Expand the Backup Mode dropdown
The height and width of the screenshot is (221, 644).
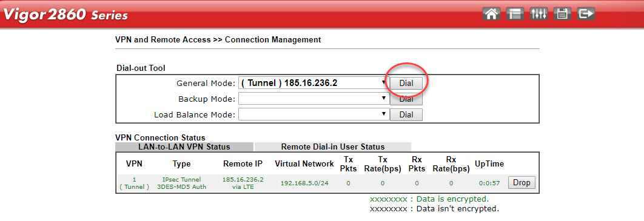(x=314, y=99)
